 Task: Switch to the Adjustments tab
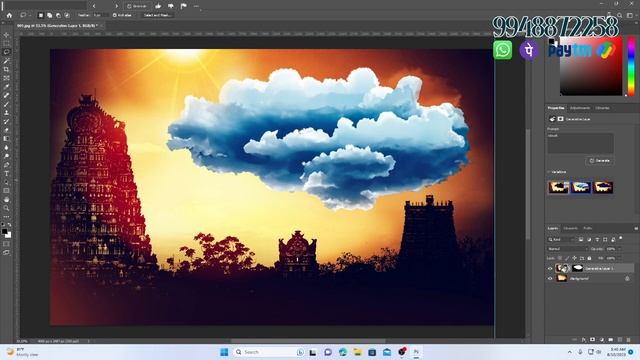[580, 108]
